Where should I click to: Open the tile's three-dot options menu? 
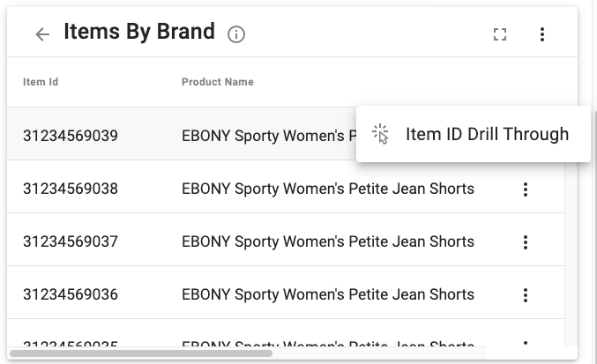(x=542, y=34)
